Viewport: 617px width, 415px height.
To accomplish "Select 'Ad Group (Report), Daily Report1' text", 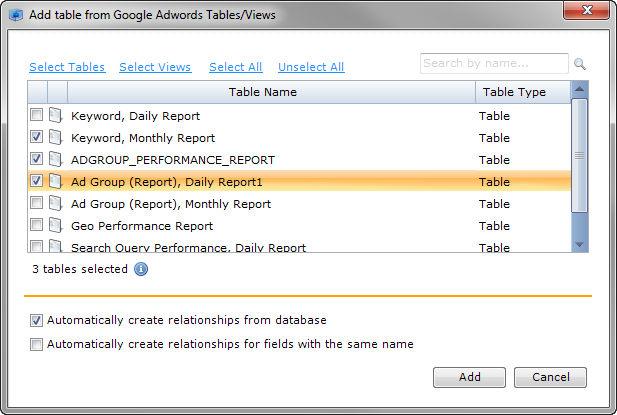I will coord(166,182).
